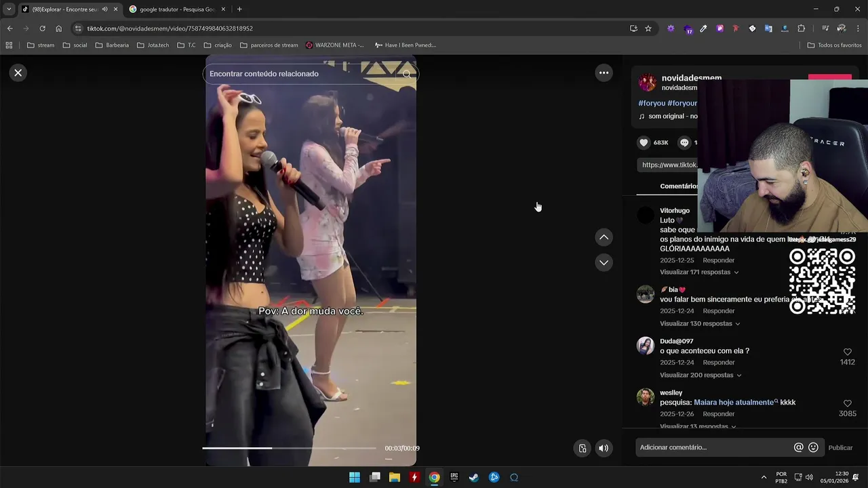Seek along the video progress bar

coord(289,448)
